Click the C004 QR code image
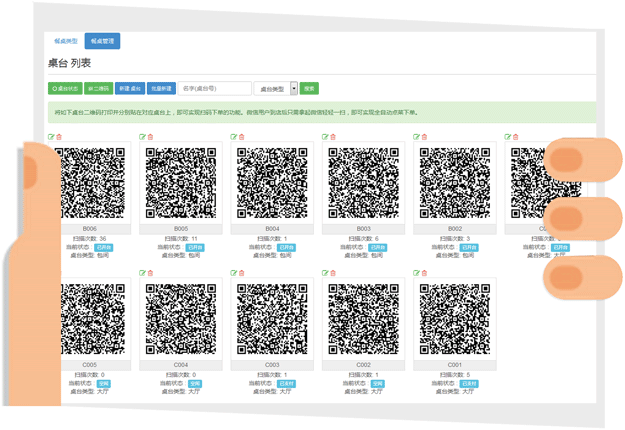The width and height of the screenshot is (625, 430). click(181, 319)
